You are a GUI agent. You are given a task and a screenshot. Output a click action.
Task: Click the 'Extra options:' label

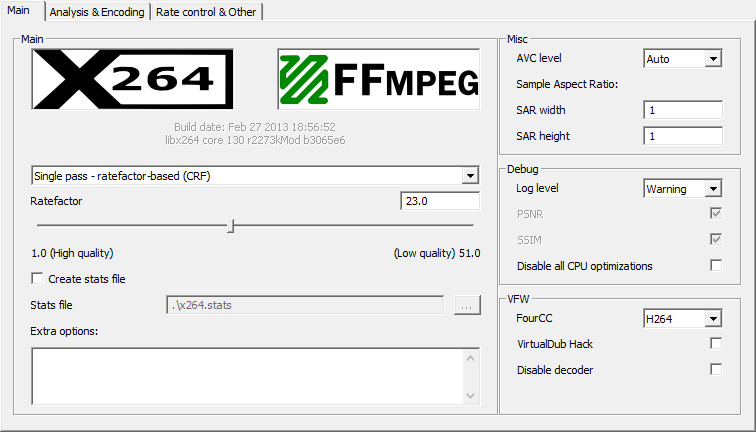click(64, 331)
